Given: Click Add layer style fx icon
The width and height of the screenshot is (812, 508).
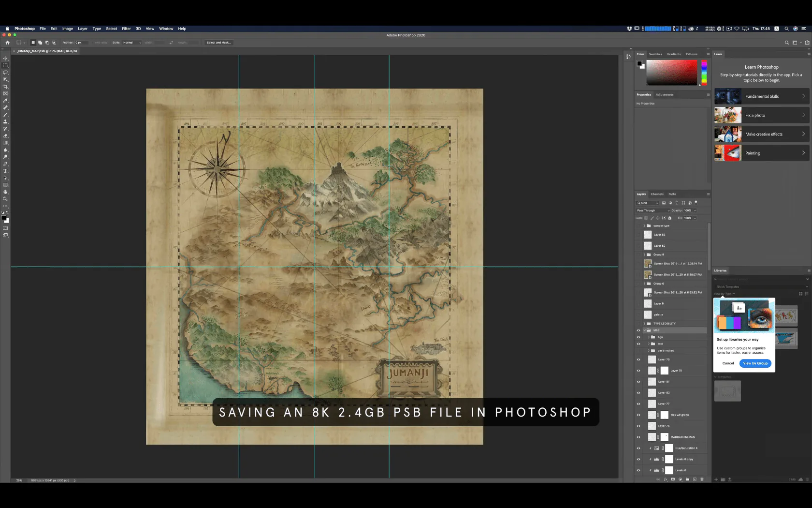Looking at the screenshot, I should (x=666, y=479).
